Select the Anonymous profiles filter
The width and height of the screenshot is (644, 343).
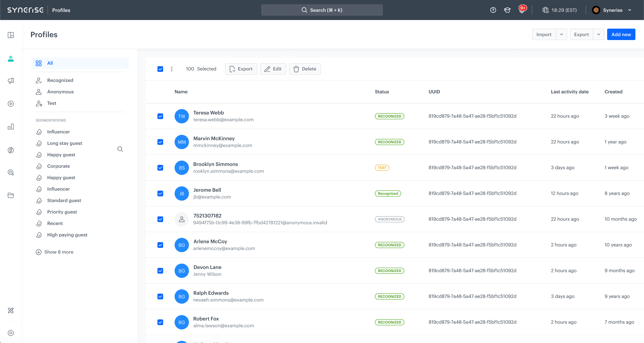click(60, 92)
